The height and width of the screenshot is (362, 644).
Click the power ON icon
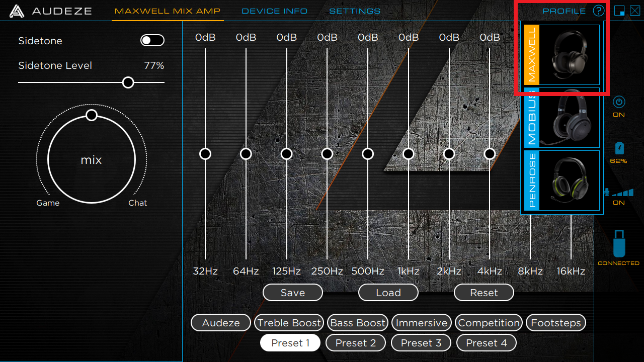619,103
